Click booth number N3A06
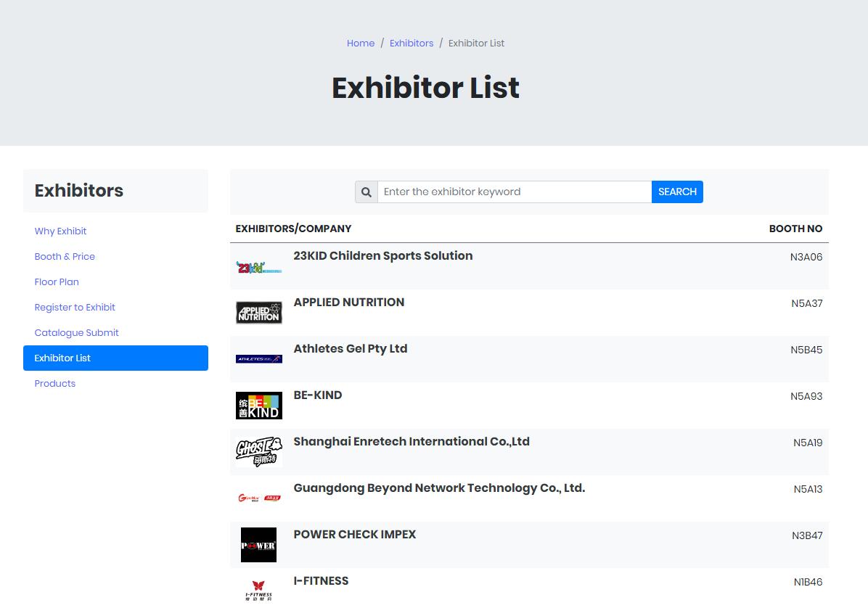This screenshot has width=868, height=608. pos(806,257)
